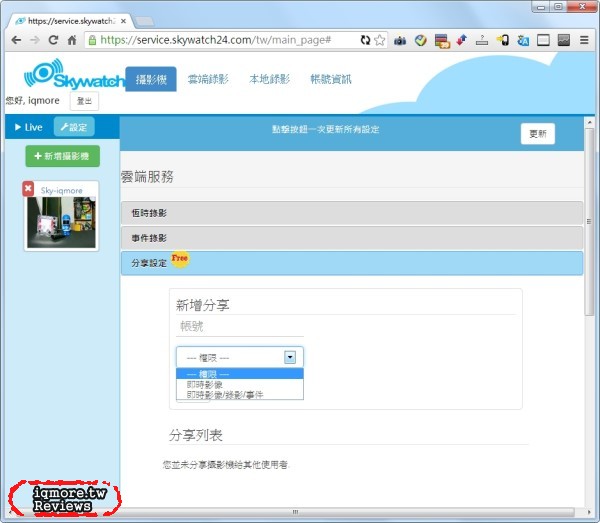
Task: Bookmark page with star icon
Action: pos(380,40)
